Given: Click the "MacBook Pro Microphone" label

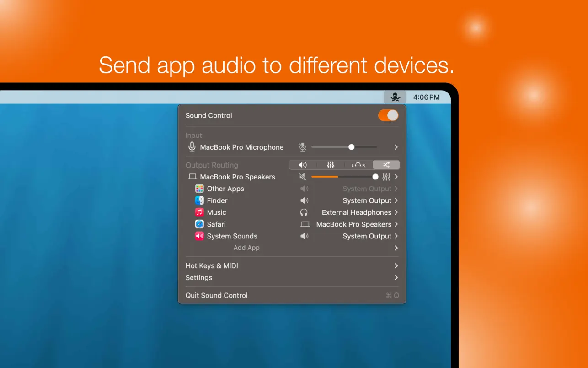Looking at the screenshot, I should pyautogui.click(x=242, y=147).
